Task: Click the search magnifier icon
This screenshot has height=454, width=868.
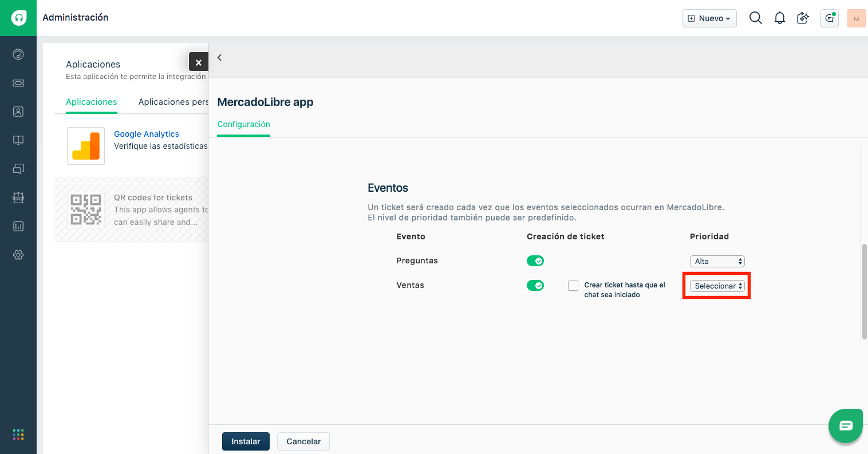Action: coord(756,18)
